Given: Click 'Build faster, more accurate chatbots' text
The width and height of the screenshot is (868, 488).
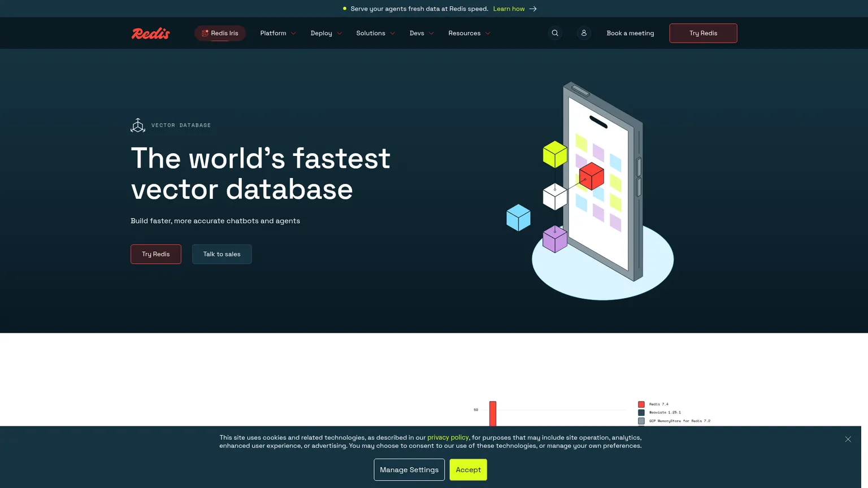Looking at the screenshot, I should (x=215, y=221).
